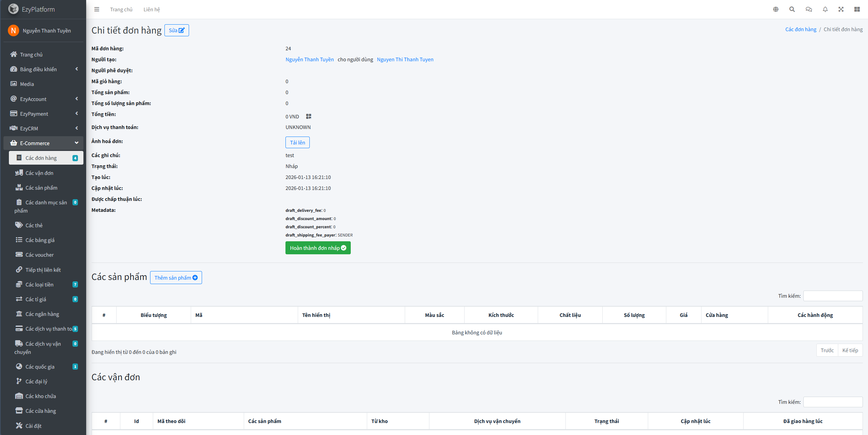
Task: Open the chat messages icon
Action: pos(809,9)
